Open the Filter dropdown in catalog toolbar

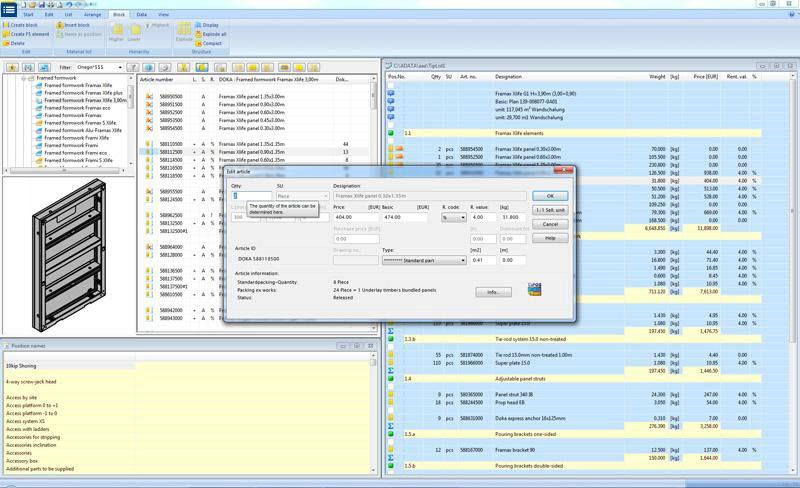[120, 67]
